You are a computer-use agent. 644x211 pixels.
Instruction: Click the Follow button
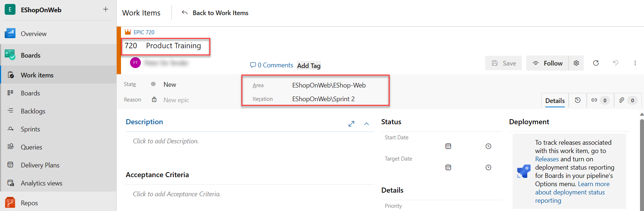coord(547,63)
